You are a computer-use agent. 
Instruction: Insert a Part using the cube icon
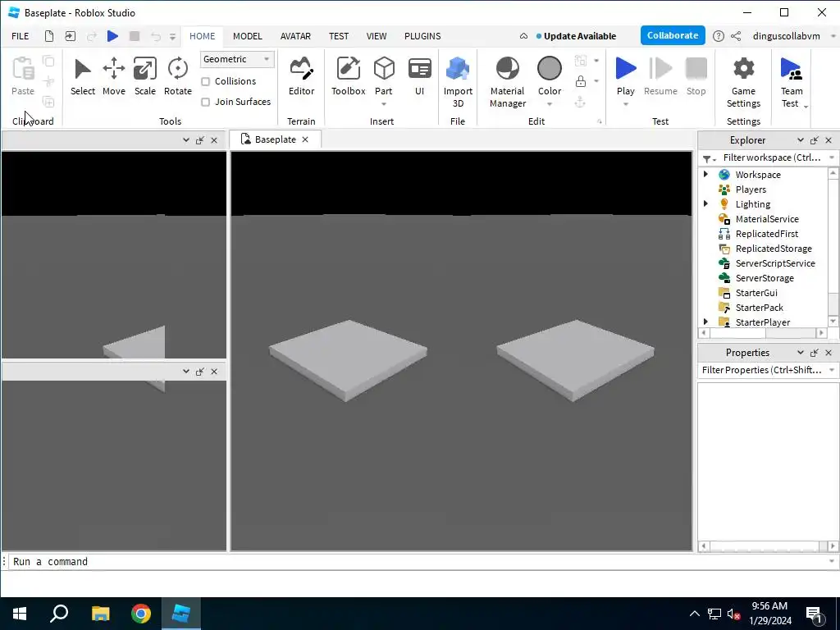click(384, 71)
